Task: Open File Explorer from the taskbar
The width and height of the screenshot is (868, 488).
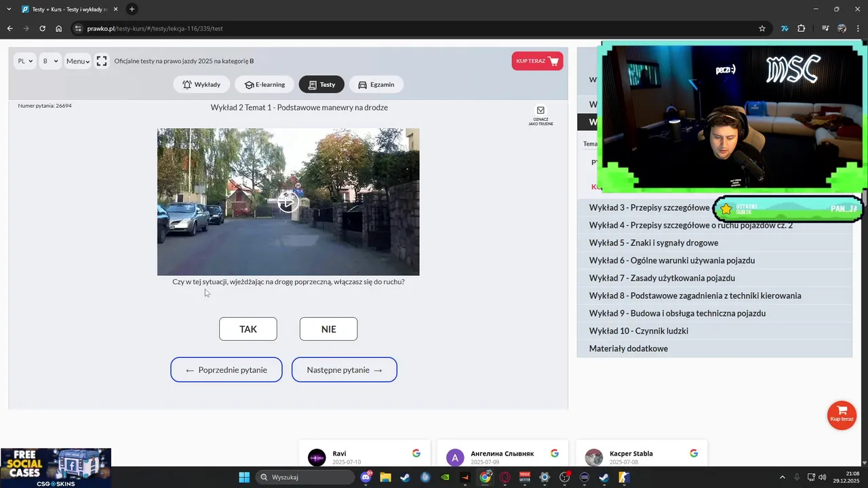Action: click(386, 477)
